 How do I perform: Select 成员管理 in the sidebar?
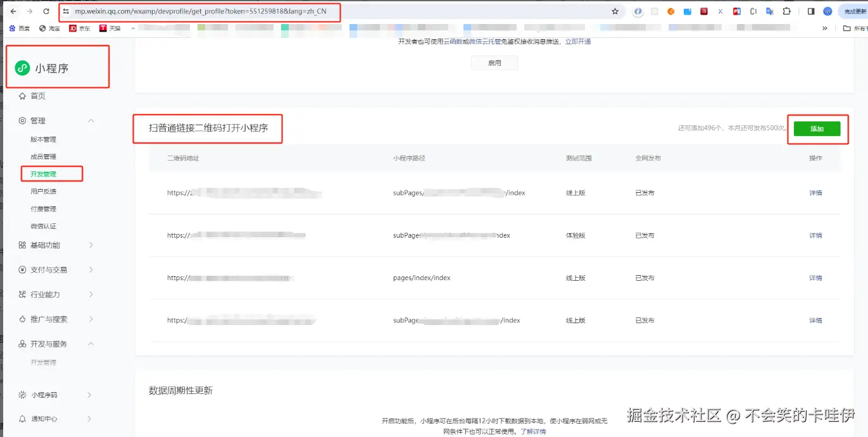pos(43,156)
